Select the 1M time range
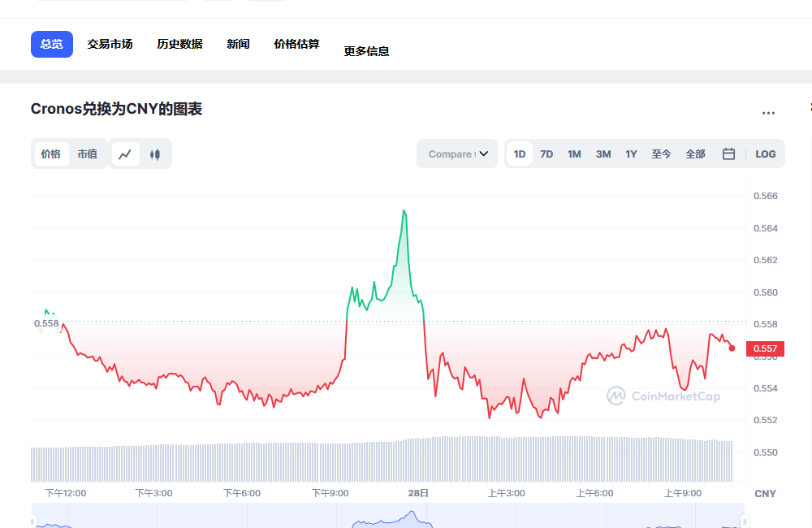 click(574, 154)
